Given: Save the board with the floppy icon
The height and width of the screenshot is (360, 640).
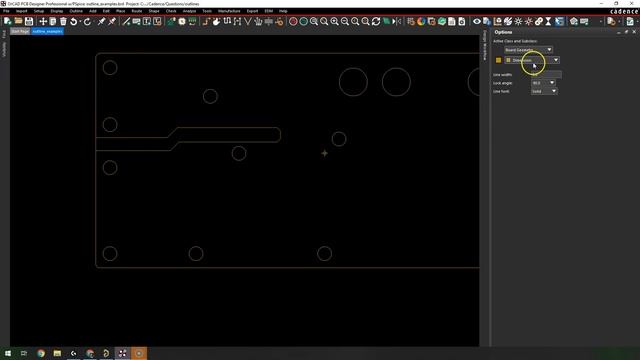Looking at the screenshot, I should 29,21.
